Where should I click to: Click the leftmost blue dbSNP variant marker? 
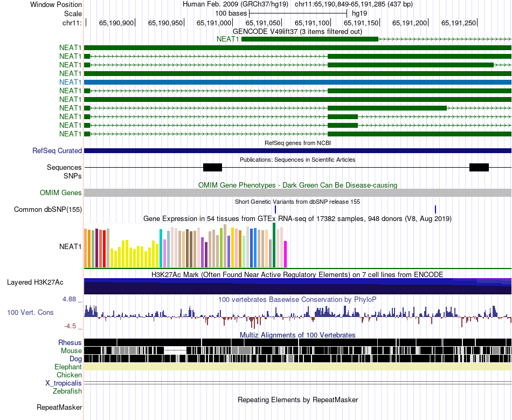pyautogui.click(x=275, y=209)
